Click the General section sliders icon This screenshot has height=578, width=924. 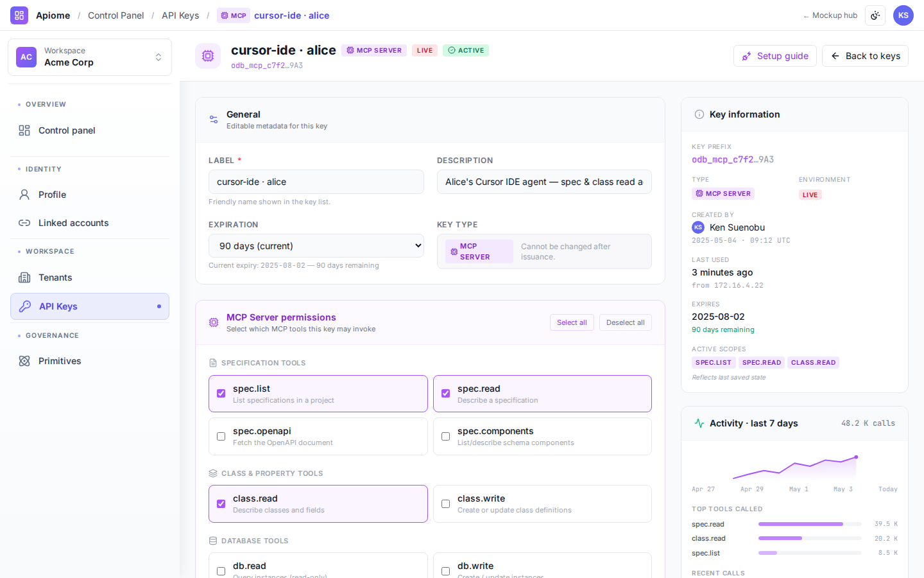coord(214,119)
